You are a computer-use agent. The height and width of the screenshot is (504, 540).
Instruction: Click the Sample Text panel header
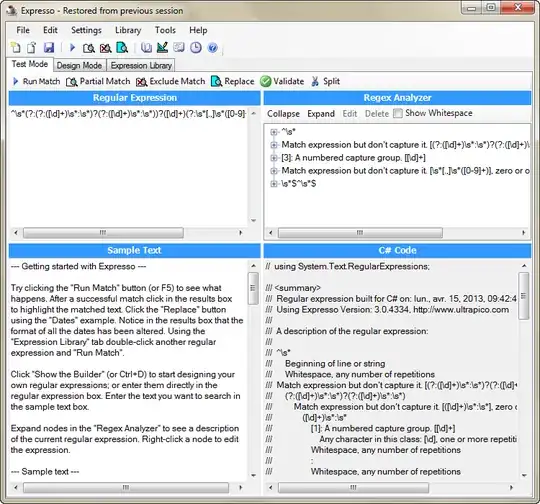135,250
